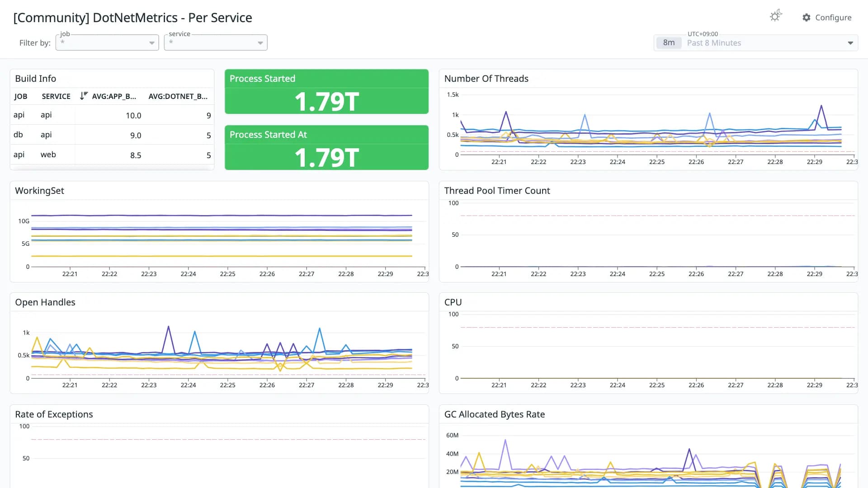Click the UTC+09:00 timezone label
The image size is (868, 488).
coord(703,34)
